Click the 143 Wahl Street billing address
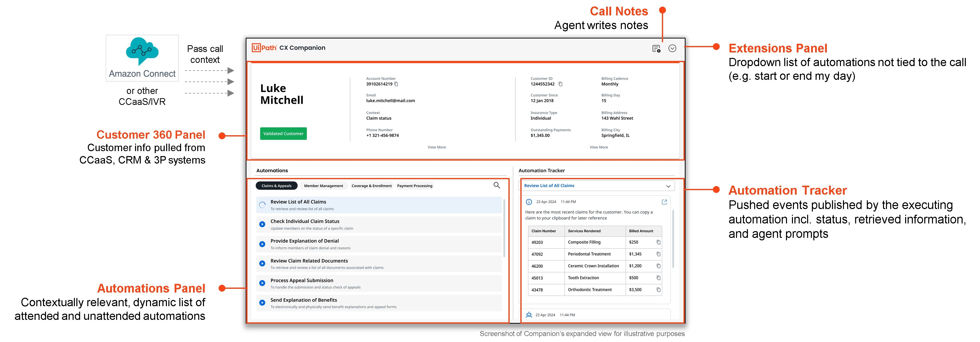980x342 pixels. pyautogui.click(x=617, y=118)
